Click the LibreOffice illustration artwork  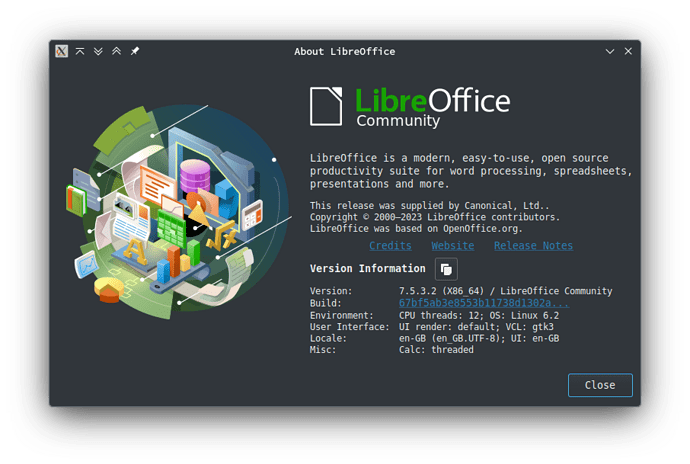tap(179, 210)
